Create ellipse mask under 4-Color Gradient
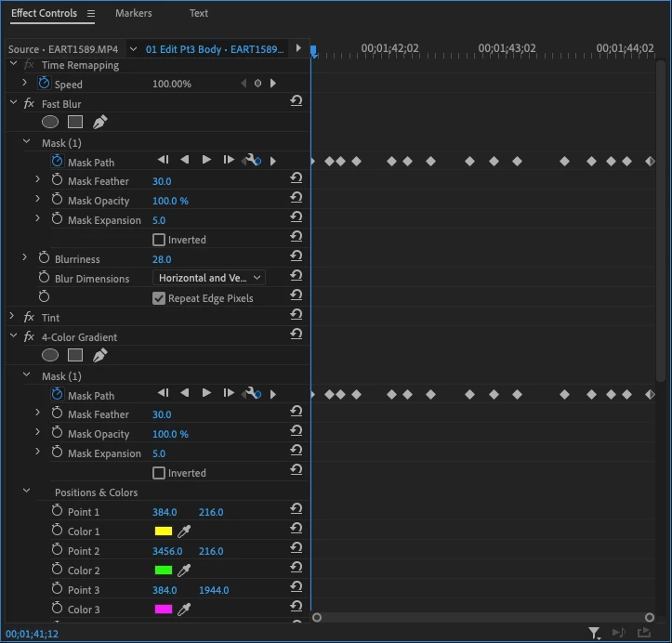This screenshot has width=672, height=643. (x=50, y=355)
